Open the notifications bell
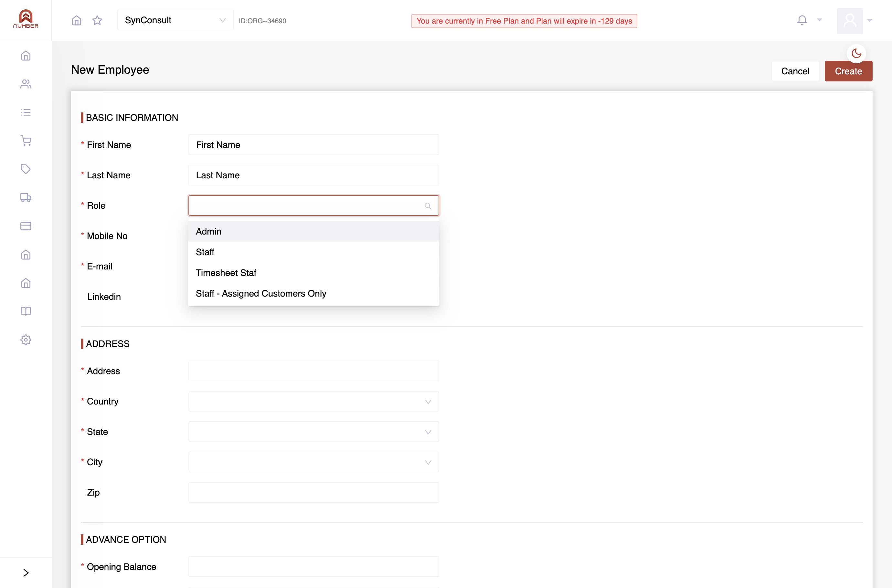Screen dimensions: 892x588 pos(802,20)
